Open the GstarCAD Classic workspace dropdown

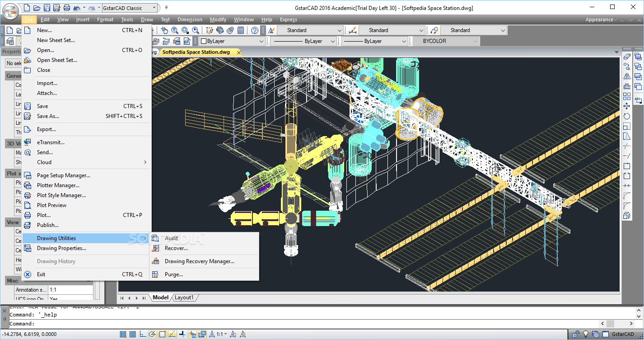pyautogui.click(x=131, y=8)
